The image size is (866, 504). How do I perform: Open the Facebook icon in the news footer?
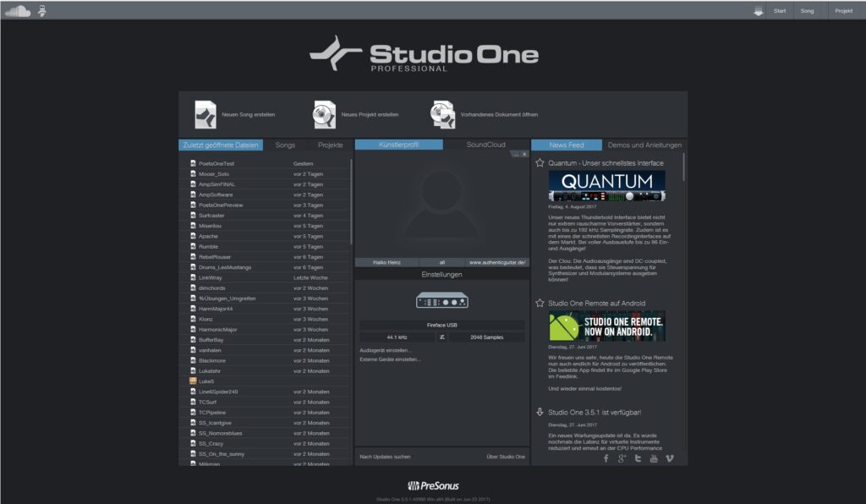click(x=606, y=458)
